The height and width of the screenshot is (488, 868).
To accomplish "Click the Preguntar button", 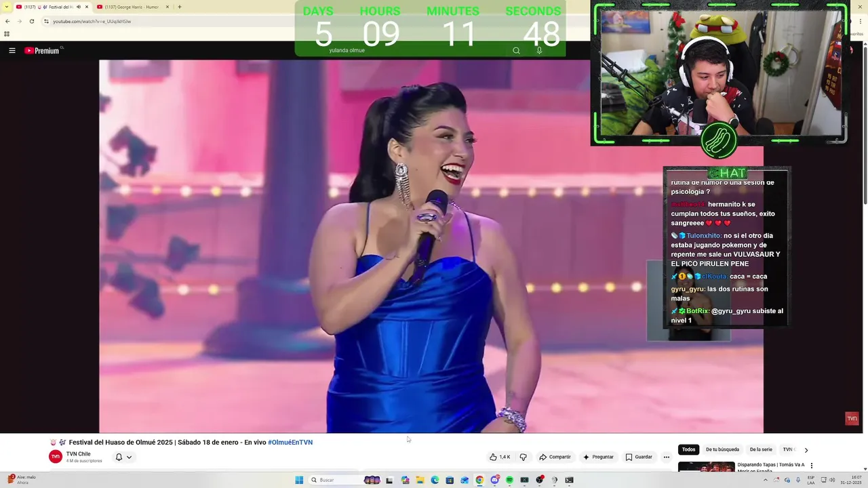I will 598,457.
